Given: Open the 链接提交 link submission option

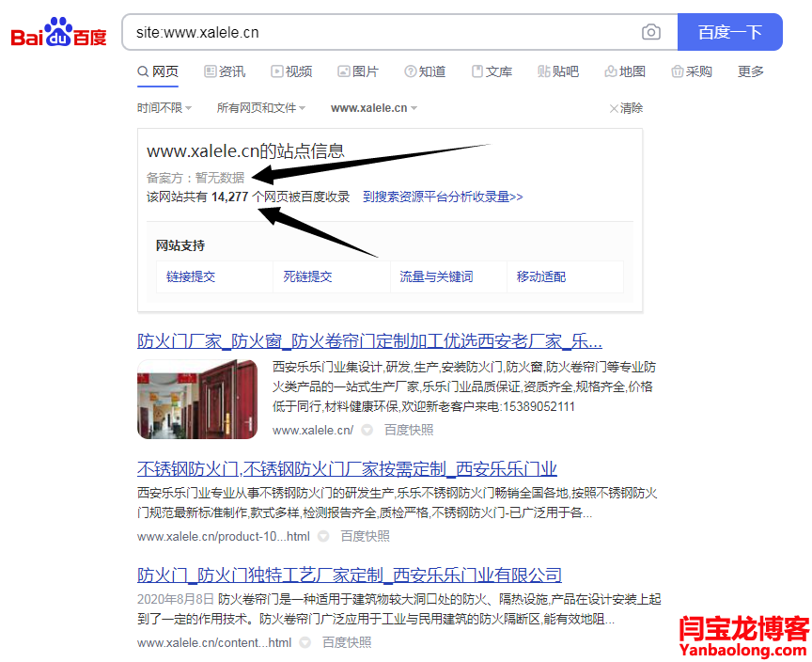Looking at the screenshot, I should 191,276.
